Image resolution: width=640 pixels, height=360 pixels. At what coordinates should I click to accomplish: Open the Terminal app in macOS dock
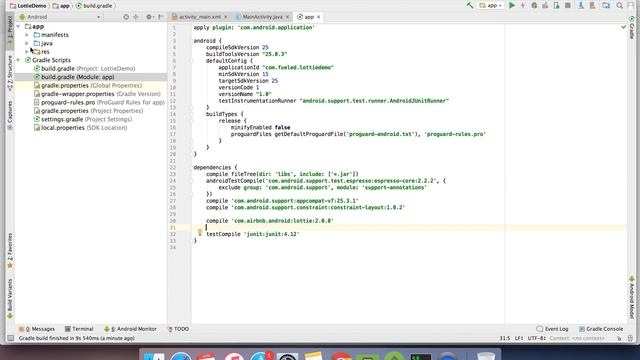point(421,357)
